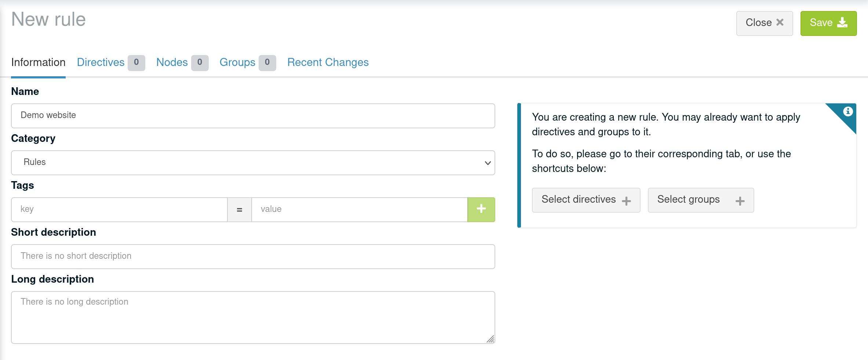Click the equals sign between key and value
The width and height of the screenshot is (868, 360).
point(240,210)
